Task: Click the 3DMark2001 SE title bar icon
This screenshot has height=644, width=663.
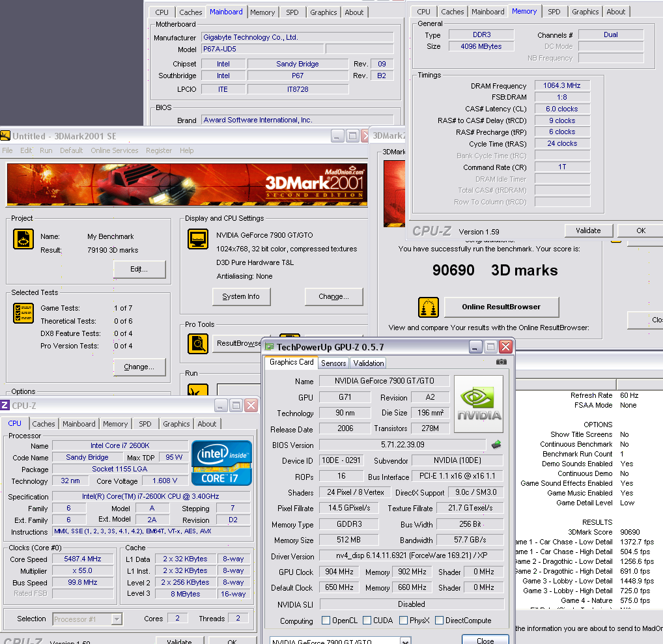Action: 5,135
